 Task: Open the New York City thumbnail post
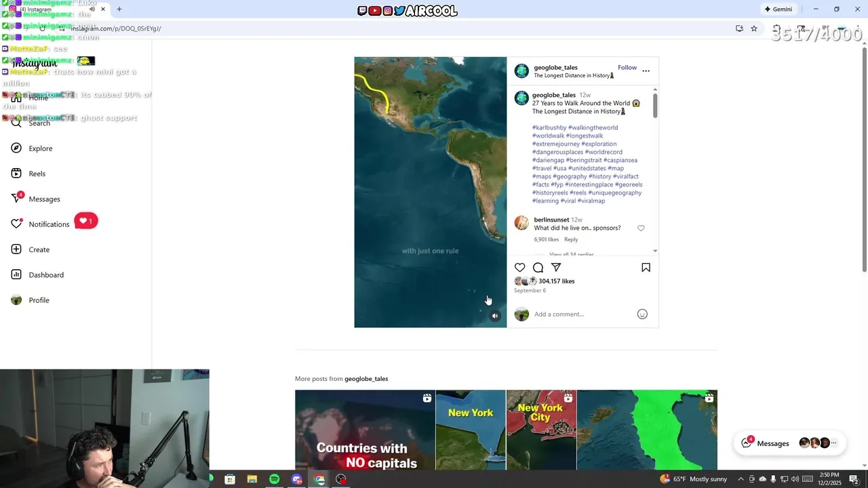[541, 430]
